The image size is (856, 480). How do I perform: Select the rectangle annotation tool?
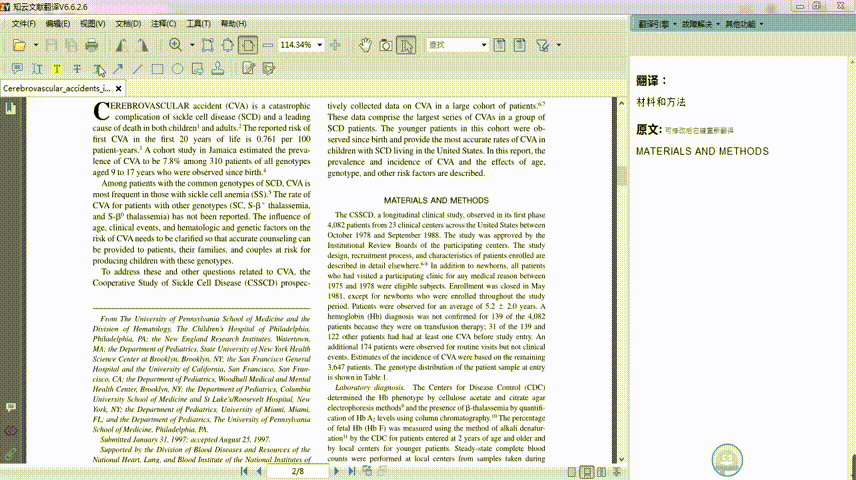pyautogui.click(x=157, y=69)
